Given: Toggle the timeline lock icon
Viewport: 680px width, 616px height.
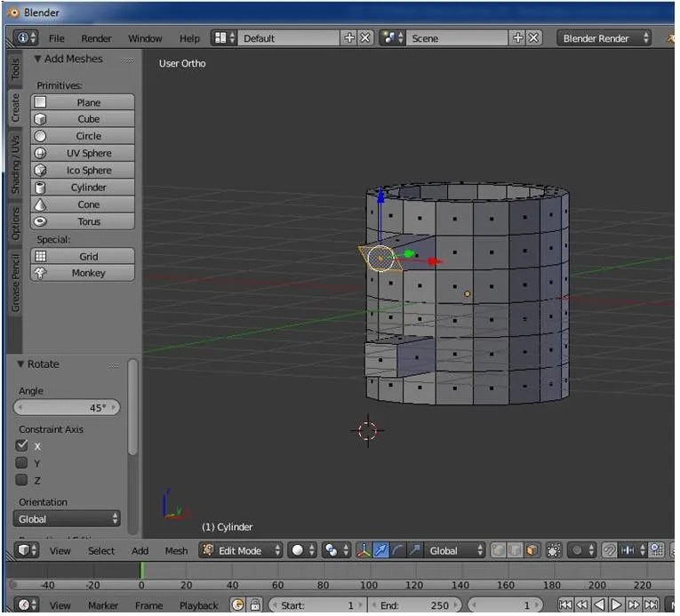Looking at the screenshot, I should click(255, 604).
